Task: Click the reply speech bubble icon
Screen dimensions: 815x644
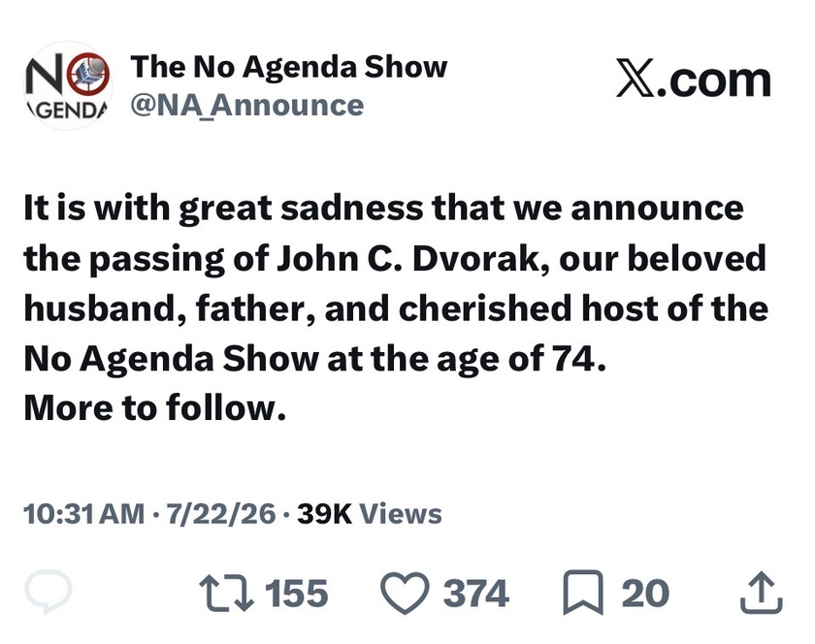Action: [x=48, y=592]
